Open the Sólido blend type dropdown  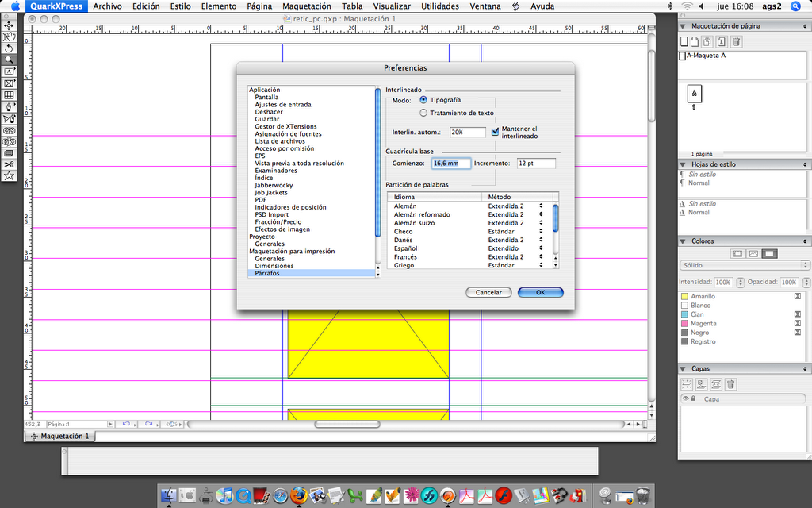point(744,265)
